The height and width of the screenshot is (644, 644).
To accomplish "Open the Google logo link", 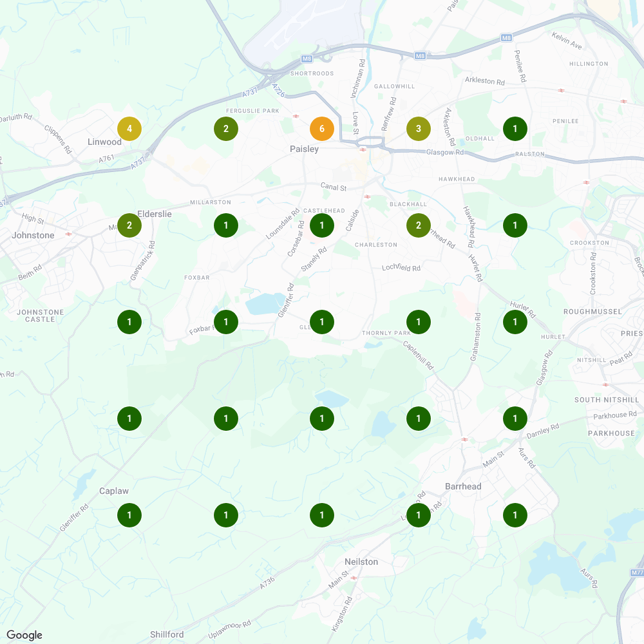I will (24, 635).
